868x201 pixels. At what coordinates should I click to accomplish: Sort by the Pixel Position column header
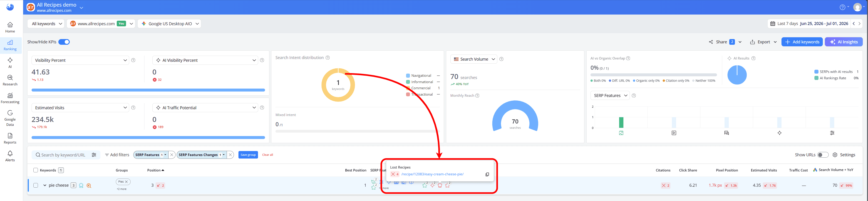point(727,170)
